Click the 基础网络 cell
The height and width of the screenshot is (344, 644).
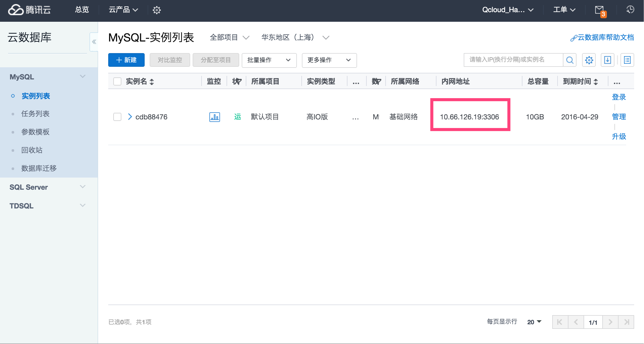(404, 117)
